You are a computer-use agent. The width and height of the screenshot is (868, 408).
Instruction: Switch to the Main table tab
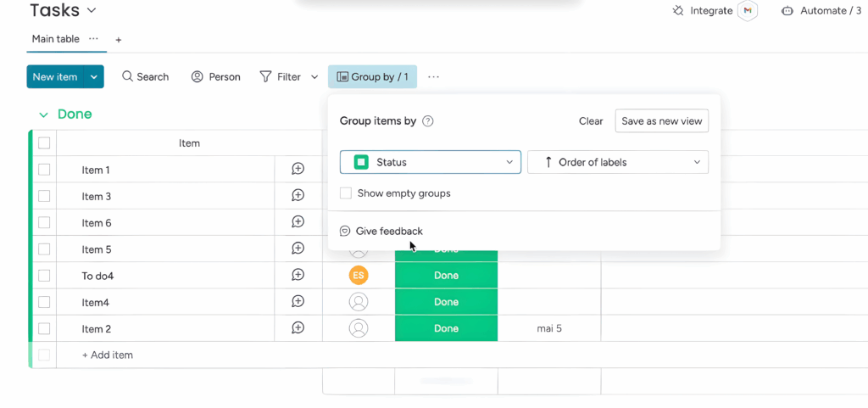(55, 39)
